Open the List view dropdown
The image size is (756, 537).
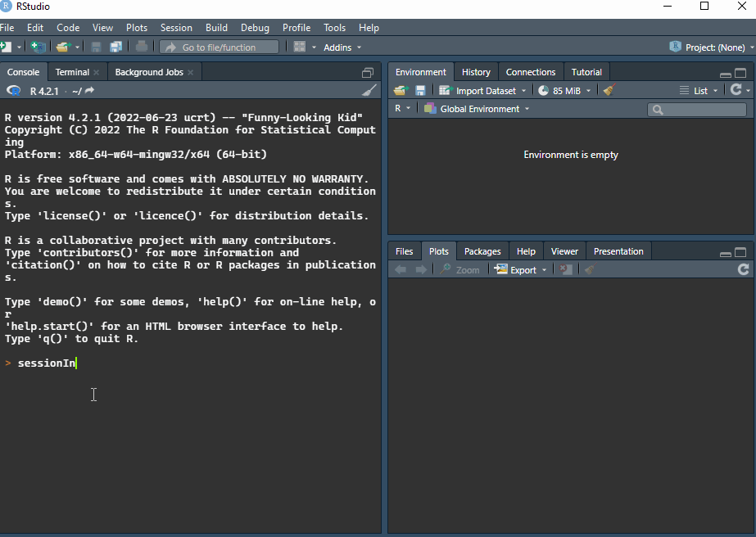coord(698,91)
